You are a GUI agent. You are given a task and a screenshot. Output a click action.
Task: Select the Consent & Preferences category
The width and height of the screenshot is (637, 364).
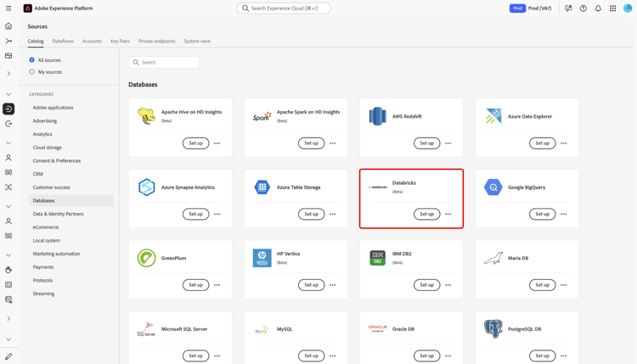[56, 160]
